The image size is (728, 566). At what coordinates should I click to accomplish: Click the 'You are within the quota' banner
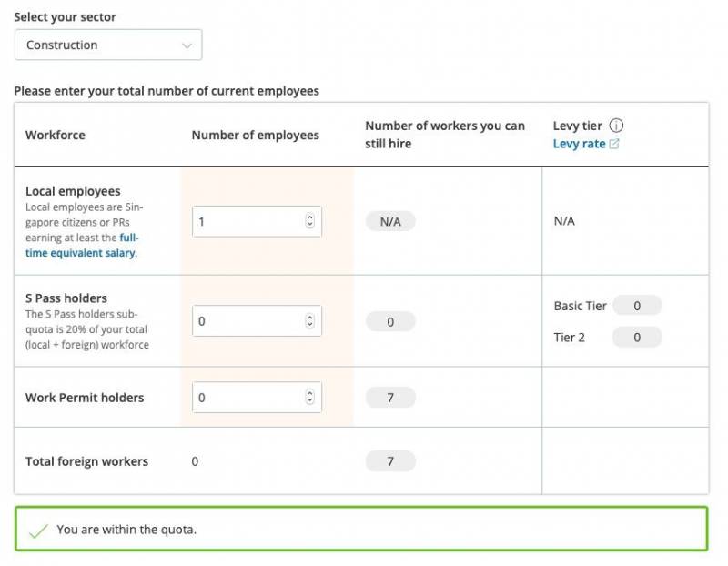pos(360,530)
